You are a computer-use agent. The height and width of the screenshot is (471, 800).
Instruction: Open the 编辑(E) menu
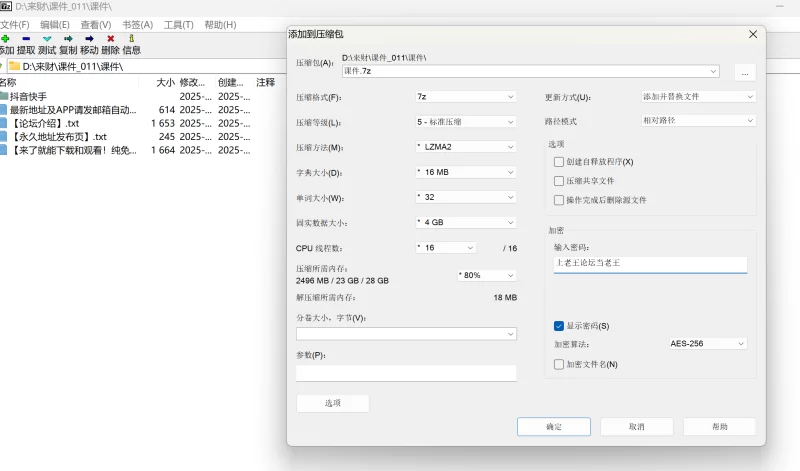click(x=55, y=24)
